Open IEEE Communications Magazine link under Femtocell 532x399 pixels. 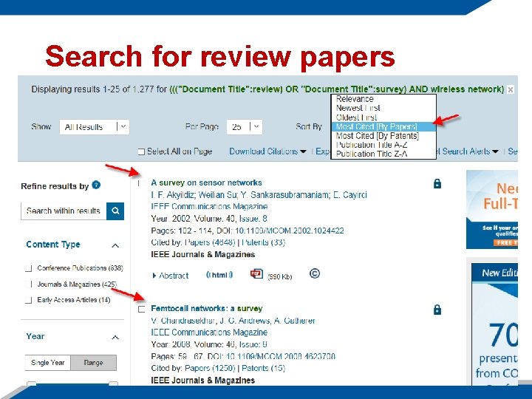[209, 332]
